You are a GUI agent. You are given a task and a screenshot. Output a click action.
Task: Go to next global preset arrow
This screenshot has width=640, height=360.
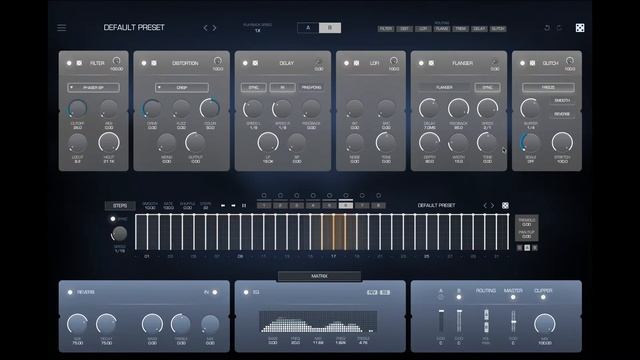[x=214, y=28]
